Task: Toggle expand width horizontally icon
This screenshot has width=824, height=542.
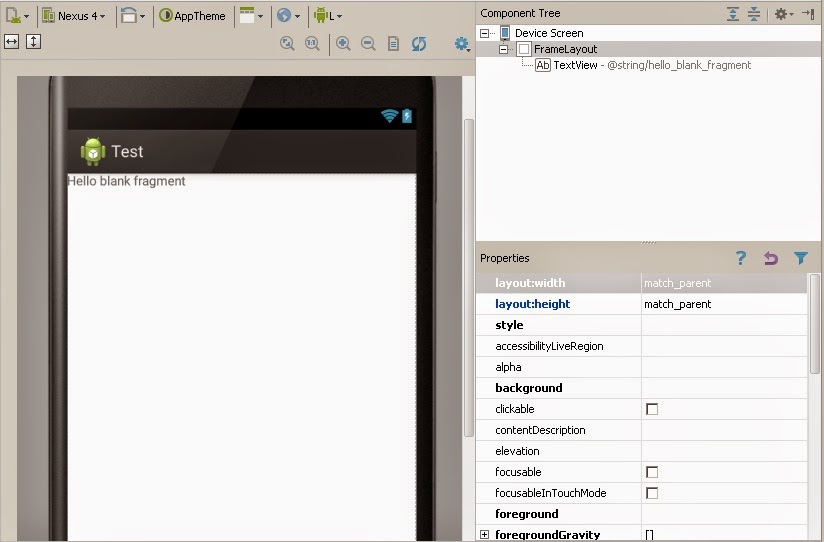Action: point(12,42)
